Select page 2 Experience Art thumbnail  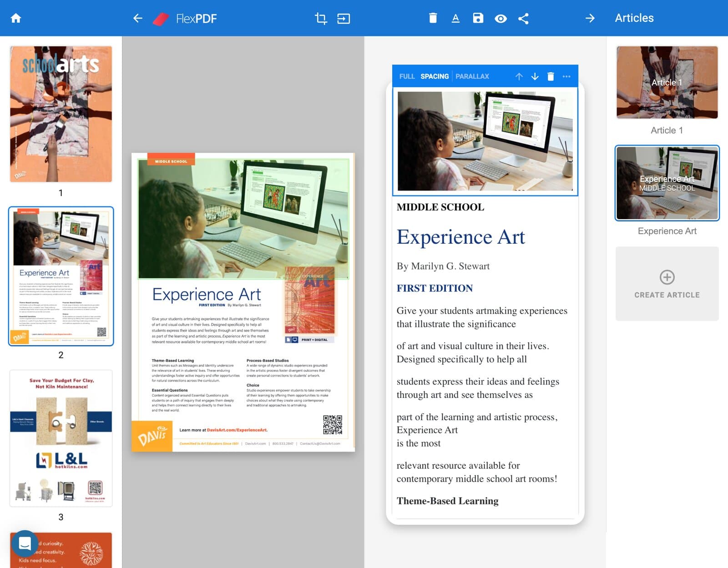coord(61,276)
